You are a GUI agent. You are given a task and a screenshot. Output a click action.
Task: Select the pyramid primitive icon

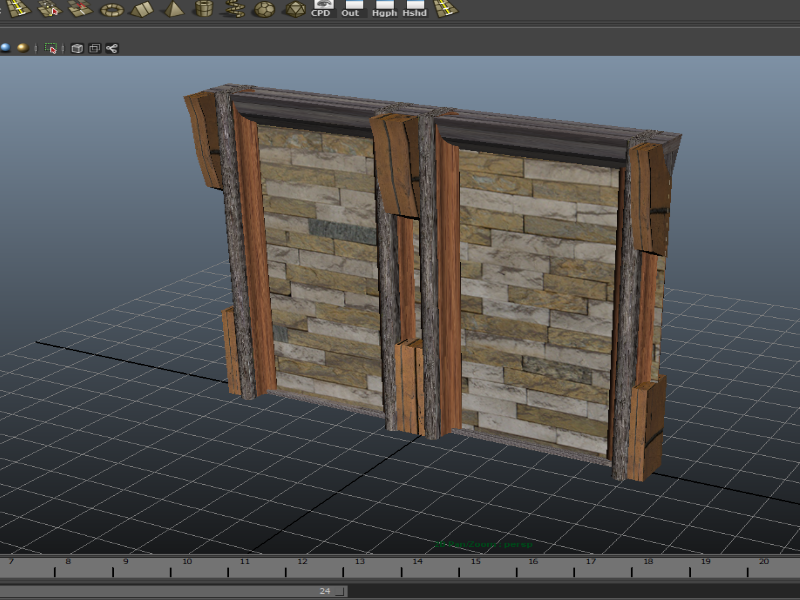click(173, 9)
